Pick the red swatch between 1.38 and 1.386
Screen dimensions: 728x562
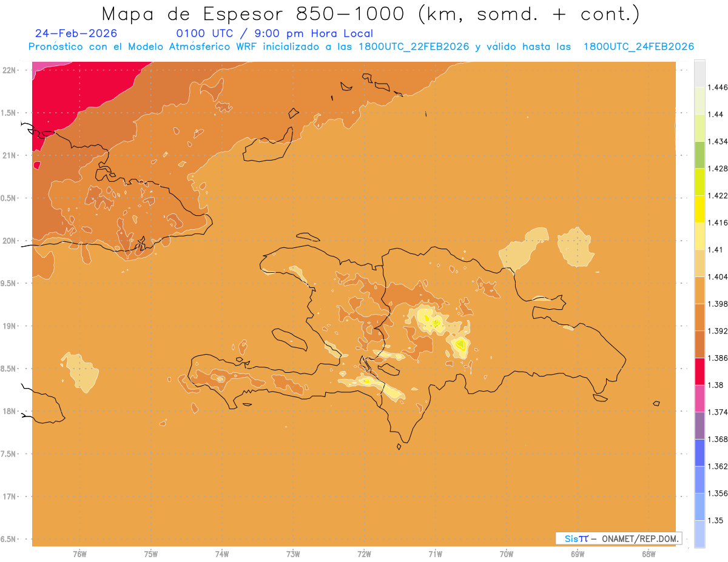tap(699, 372)
